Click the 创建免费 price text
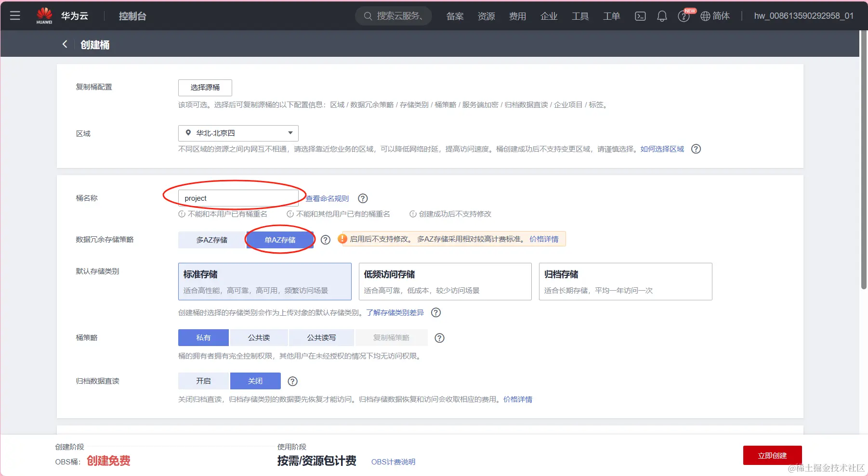The width and height of the screenshot is (868, 476). pos(108,461)
